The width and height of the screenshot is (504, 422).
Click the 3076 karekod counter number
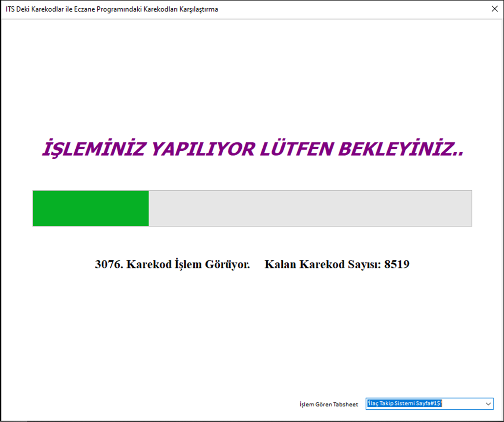[108, 264]
